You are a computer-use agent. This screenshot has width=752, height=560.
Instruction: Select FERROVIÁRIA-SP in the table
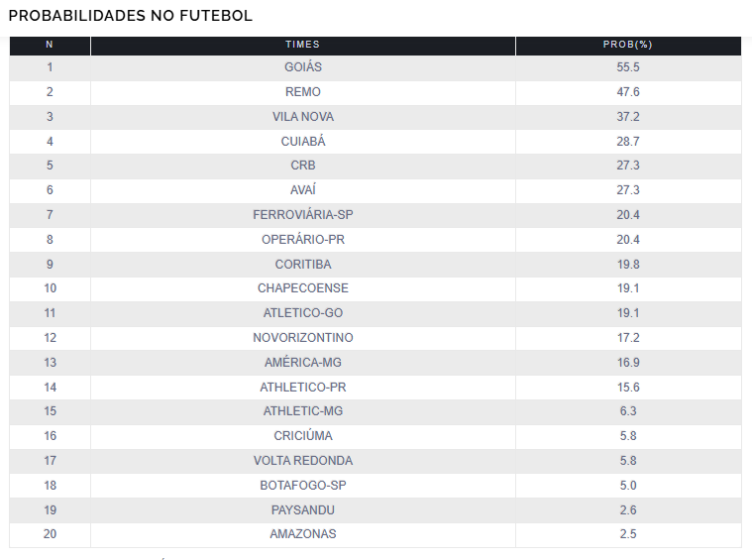coord(303,214)
